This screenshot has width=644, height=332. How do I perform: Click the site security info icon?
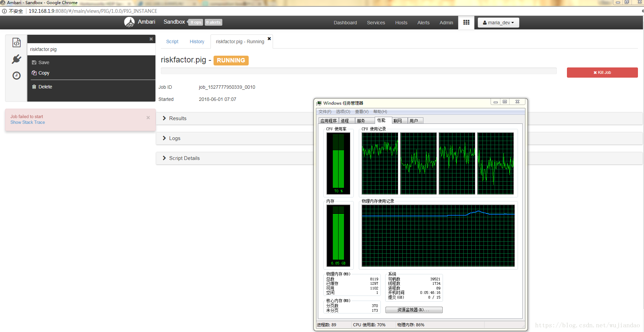pos(4,11)
